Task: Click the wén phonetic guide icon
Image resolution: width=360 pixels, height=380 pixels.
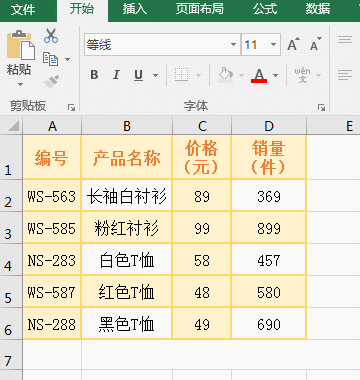Action: click(302, 75)
